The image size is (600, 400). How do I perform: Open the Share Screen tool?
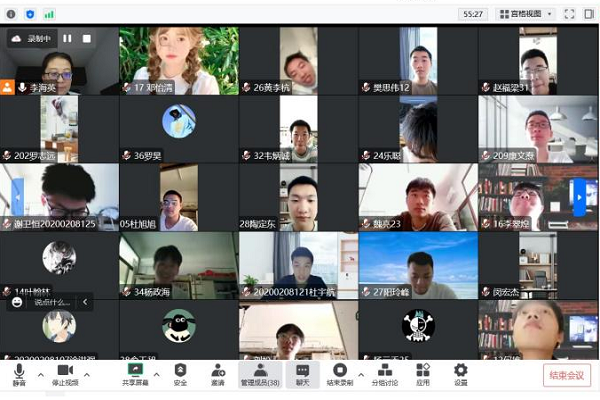click(134, 374)
